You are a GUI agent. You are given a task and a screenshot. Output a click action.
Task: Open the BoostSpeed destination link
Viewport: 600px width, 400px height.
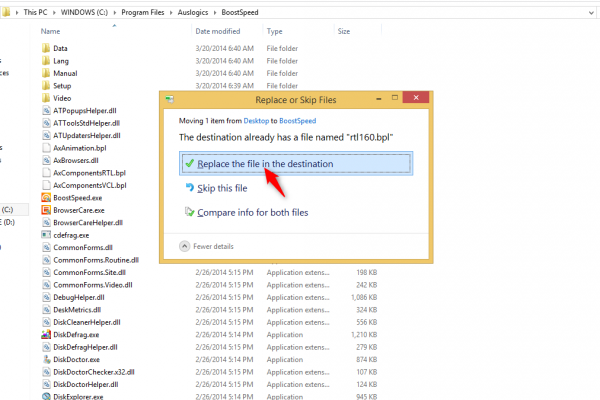[297, 121]
